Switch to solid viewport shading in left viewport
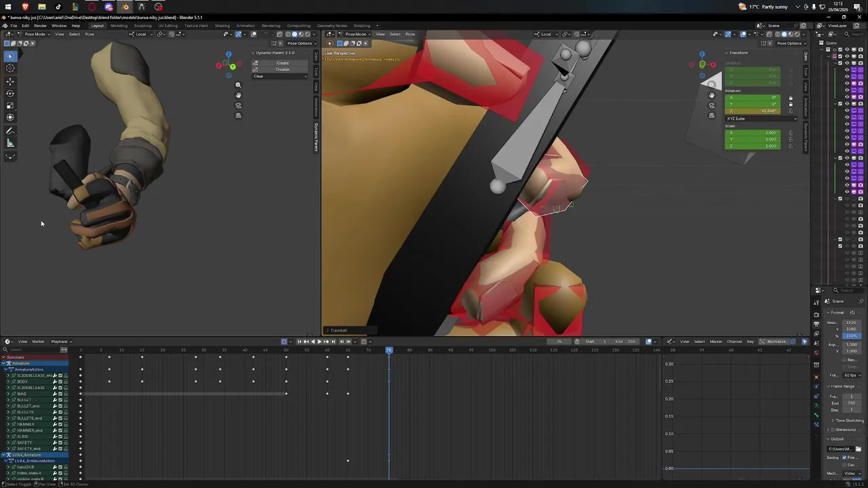This screenshot has width=868, height=488. [294, 34]
